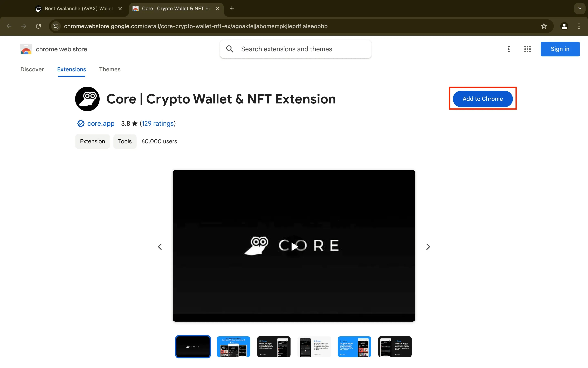Focus the Search extensions and themes field
The image size is (588, 368).
click(x=295, y=49)
